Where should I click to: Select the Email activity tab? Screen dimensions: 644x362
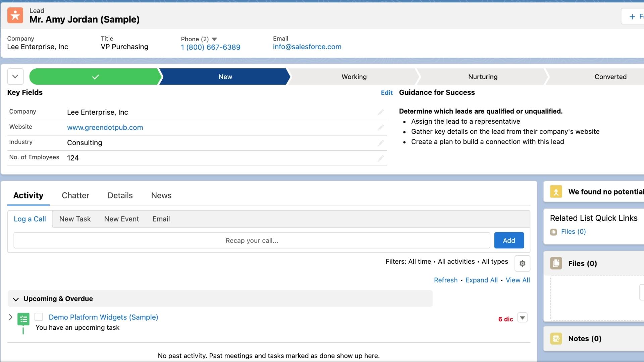pos(161,219)
